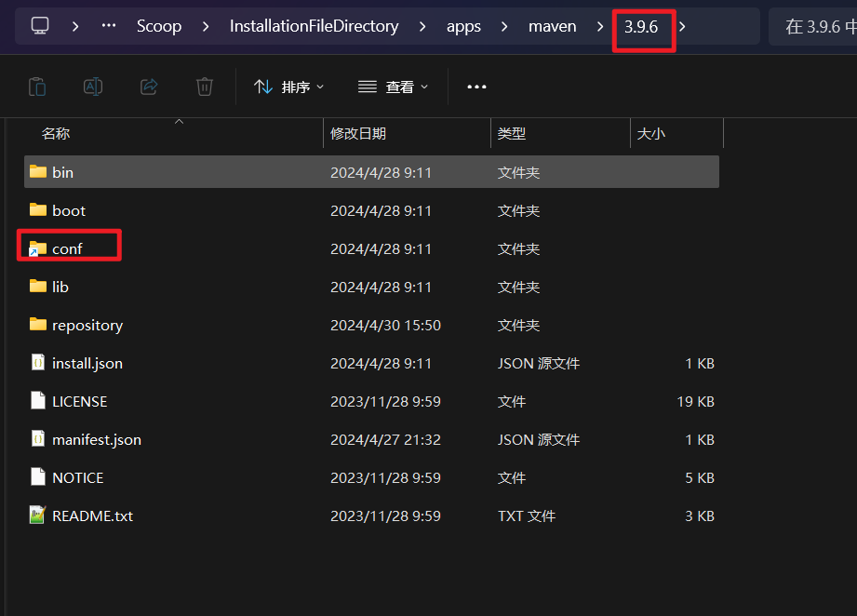Select the repository folder name

[87, 326]
